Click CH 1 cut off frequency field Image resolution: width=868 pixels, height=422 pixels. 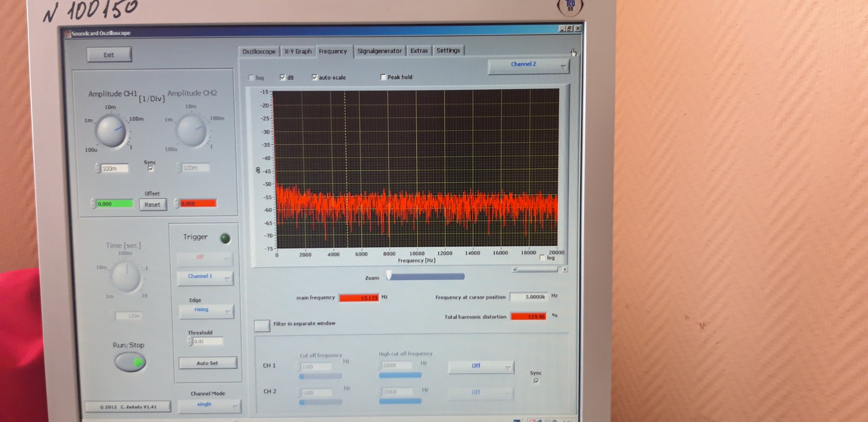pyautogui.click(x=316, y=367)
